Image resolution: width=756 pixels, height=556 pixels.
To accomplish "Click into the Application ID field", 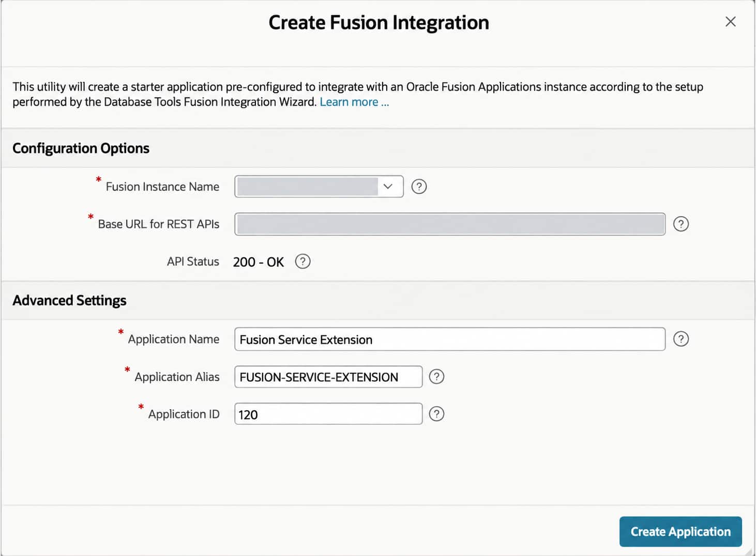I will click(328, 414).
